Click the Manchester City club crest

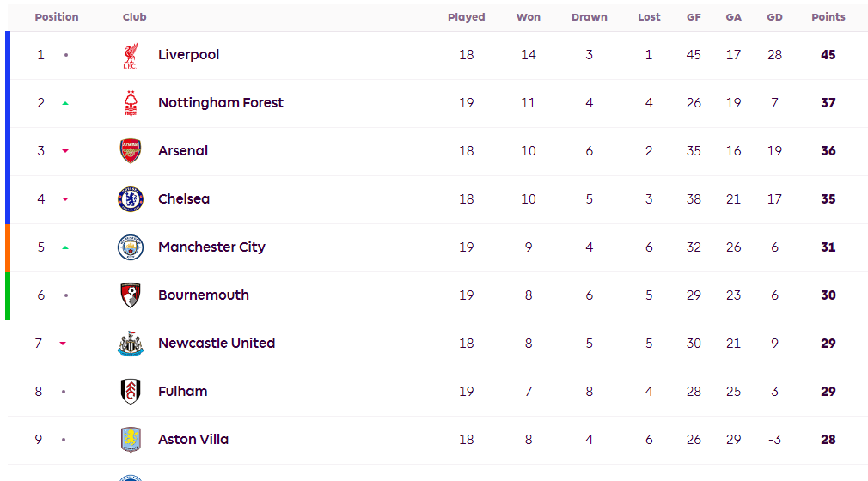coord(130,247)
